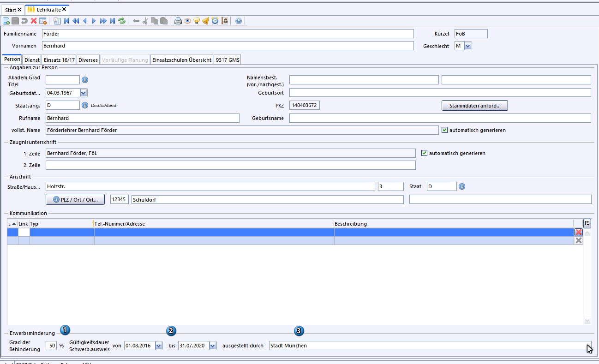The width and height of the screenshot is (599, 364).
Task: Click the PLZ / Ort / Ort... button
Action: point(75,200)
